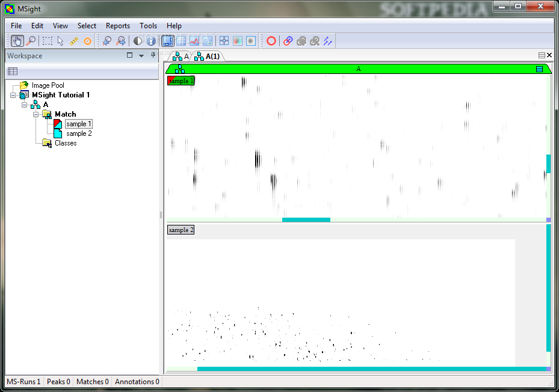Click sample 2 vertical scrollbar thumb

pos(548,289)
